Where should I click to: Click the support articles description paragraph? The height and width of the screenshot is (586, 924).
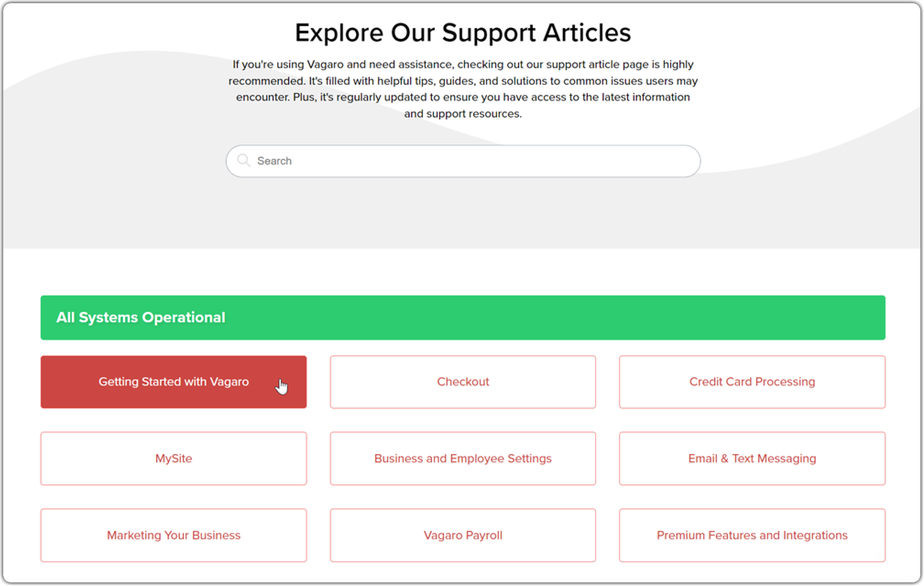point(463,89)
